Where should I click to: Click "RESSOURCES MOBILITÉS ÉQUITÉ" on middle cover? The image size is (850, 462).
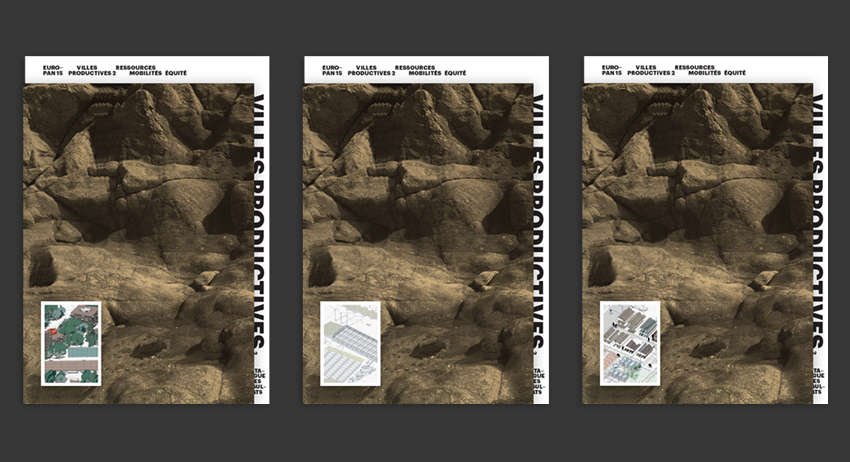click(x=430, y=70)
